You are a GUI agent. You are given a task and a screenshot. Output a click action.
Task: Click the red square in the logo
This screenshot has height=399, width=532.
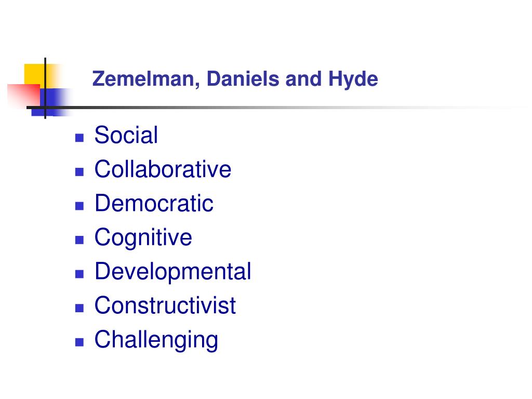click(x=24, y=95)
